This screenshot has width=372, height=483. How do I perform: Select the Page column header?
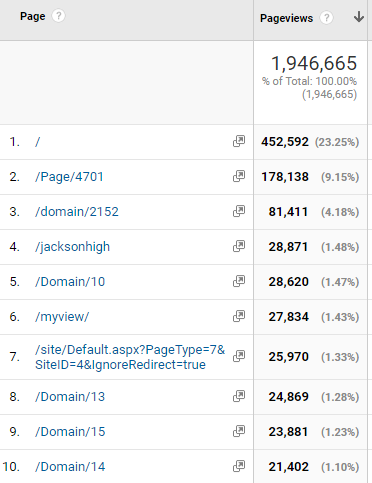tap(32, 16)
